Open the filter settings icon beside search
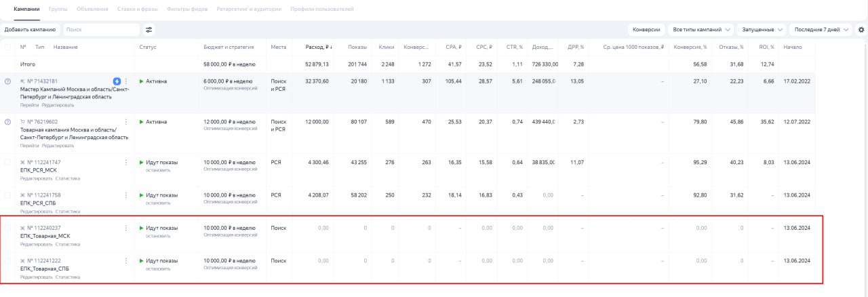The width and height of the screenshot is (868, 297). (149, 30)
